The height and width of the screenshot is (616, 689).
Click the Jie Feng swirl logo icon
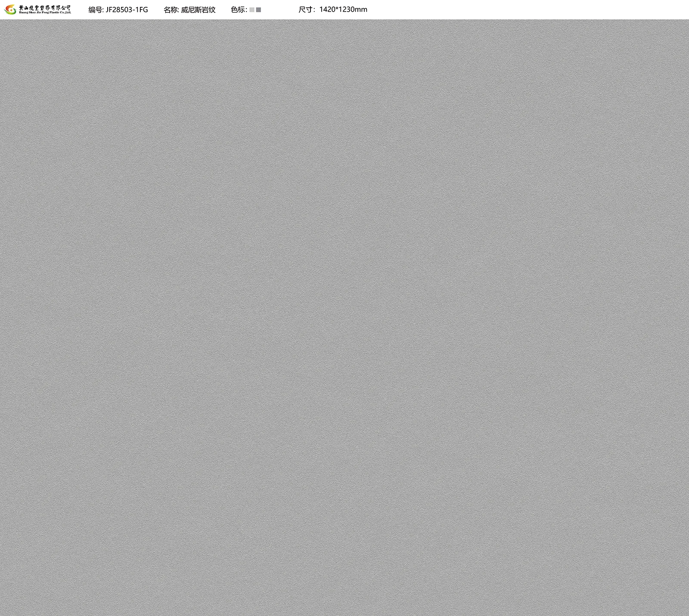pos(10,9)
